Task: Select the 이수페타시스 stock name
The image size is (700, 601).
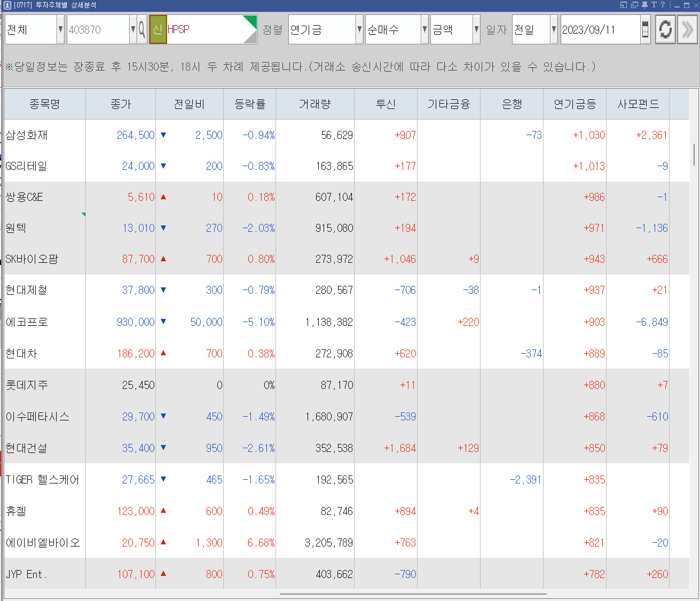Action: tap(37, 417)
